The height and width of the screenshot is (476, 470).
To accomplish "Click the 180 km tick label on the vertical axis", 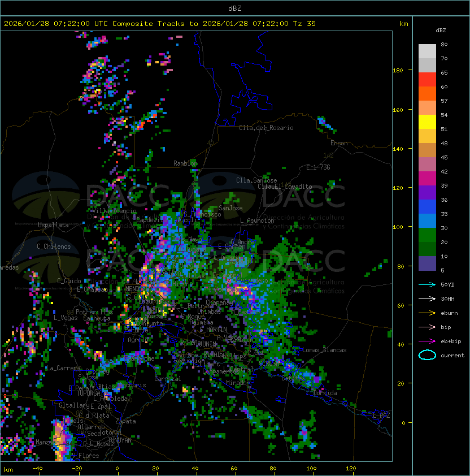I will click(x=398, y=71).
